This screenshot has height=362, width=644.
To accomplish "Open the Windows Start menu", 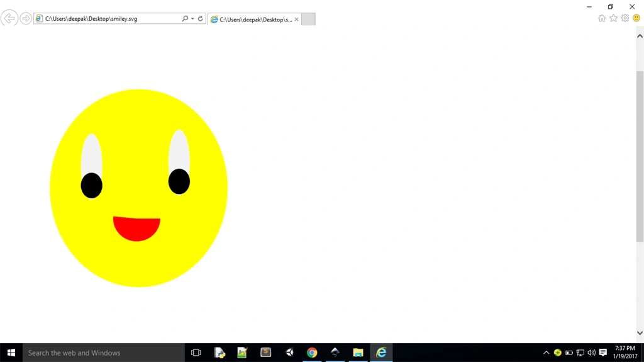I will click(x=11, y=353).
